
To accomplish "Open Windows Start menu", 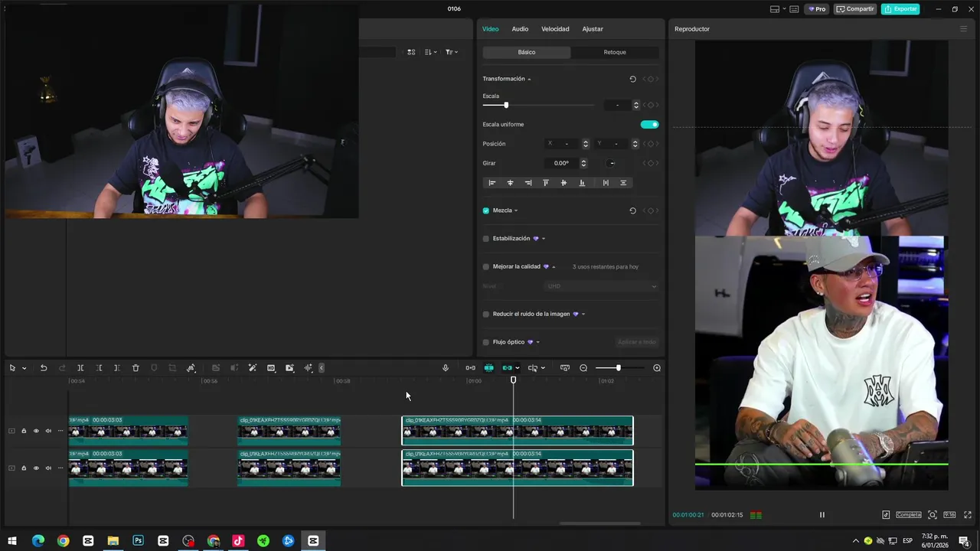I will [12, 541].
